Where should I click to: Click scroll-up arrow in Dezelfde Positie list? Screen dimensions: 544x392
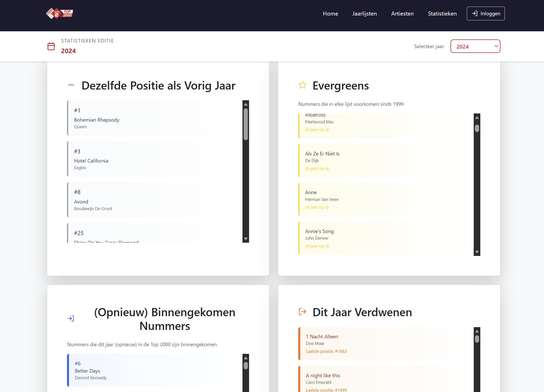pos(246,105)
